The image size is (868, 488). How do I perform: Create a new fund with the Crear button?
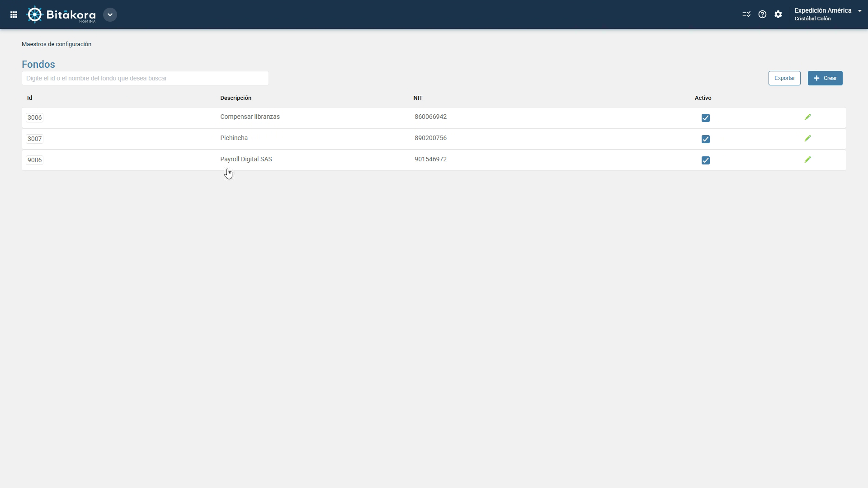click(825, 78)
